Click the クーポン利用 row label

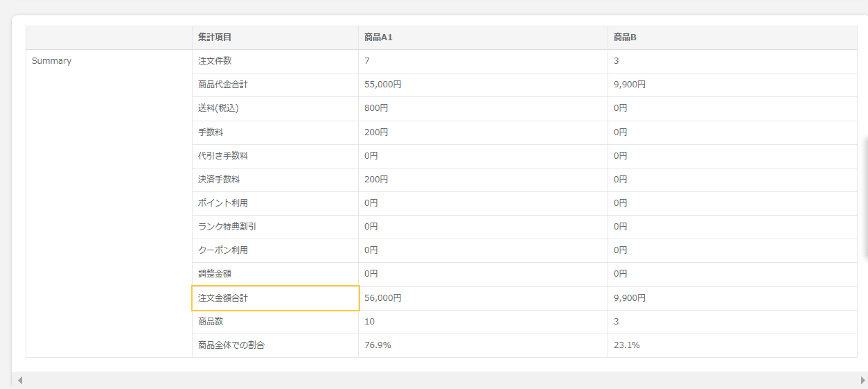tap(275, 250)
